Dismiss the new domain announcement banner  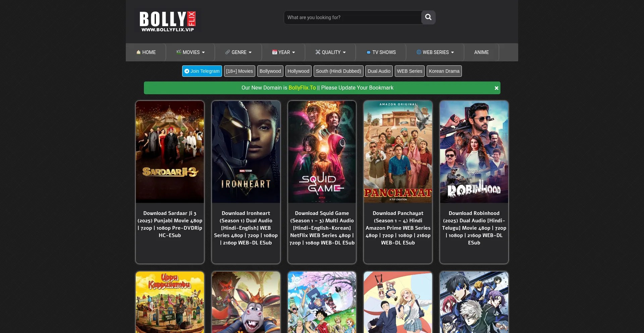tap(496, 88)
